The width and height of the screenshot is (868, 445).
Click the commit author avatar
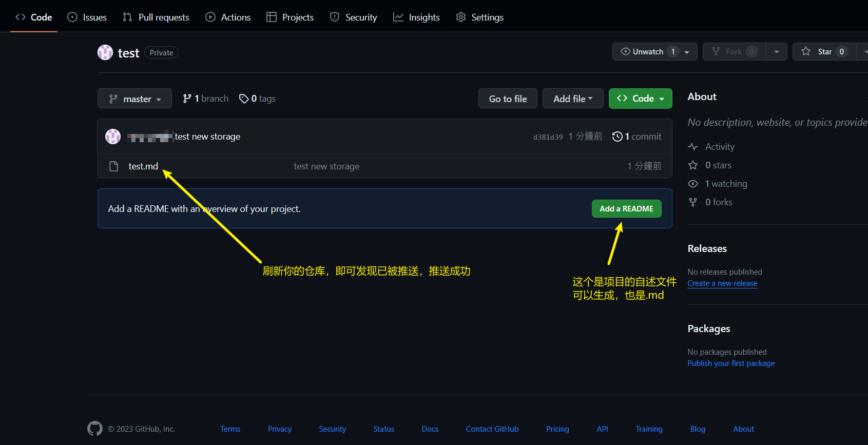113,137
